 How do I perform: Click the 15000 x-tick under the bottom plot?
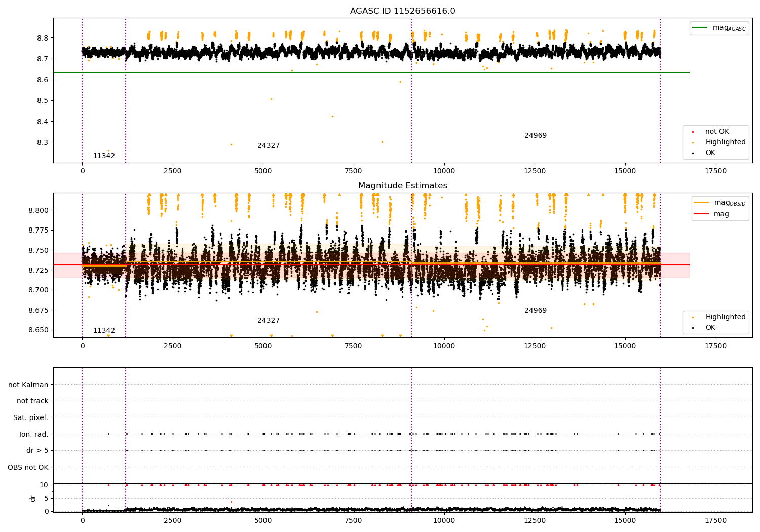coord(625,520)
